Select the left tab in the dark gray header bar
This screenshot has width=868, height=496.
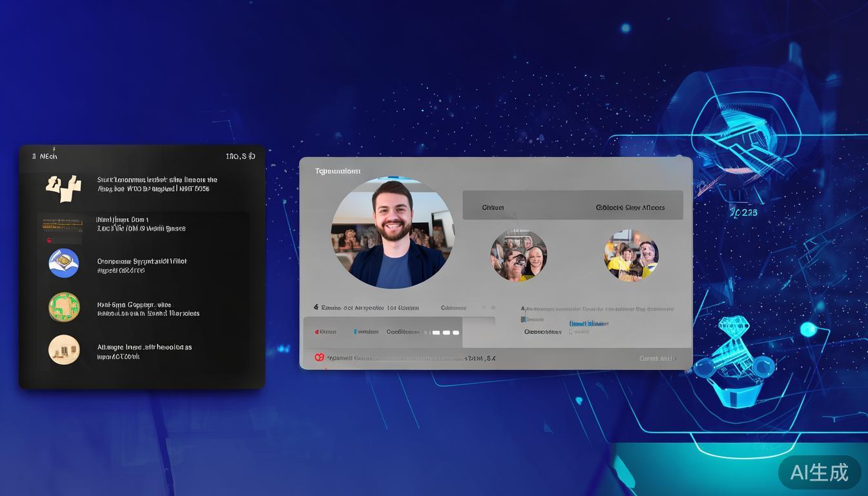[493, 207]
